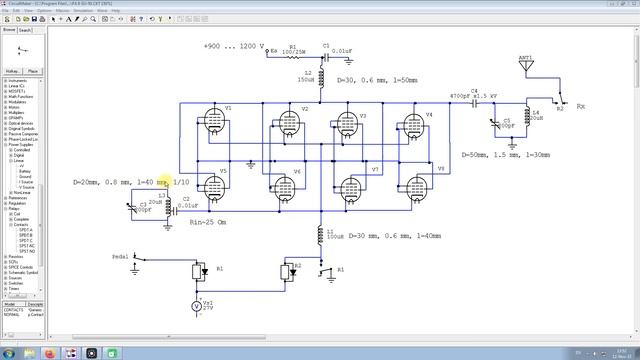Open the green app icon in the taskbar

pyautogui.click(x=112, y=353)
